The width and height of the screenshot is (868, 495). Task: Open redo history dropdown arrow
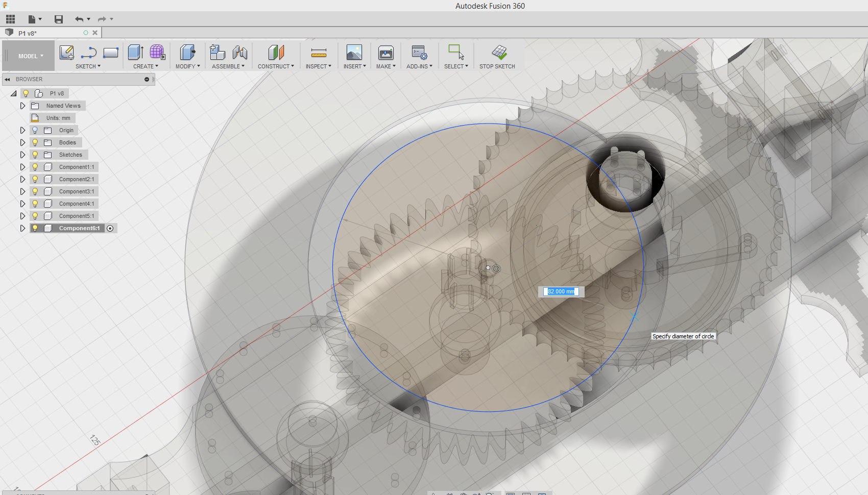click(112, 19)
